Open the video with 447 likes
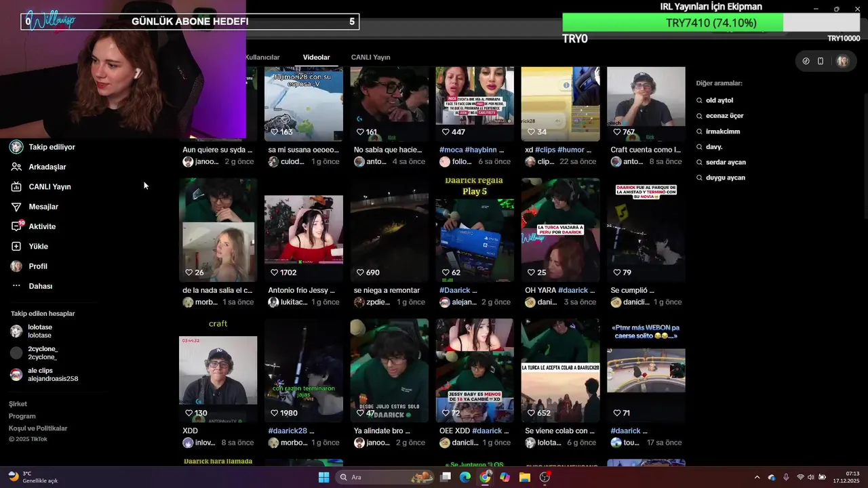Viewport: 868px width, 488px height. point(475,104)
